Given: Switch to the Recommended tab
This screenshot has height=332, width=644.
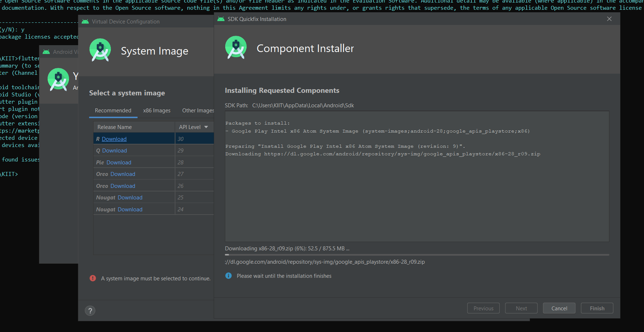Looking at the screenshot, I should coord(113,111).
